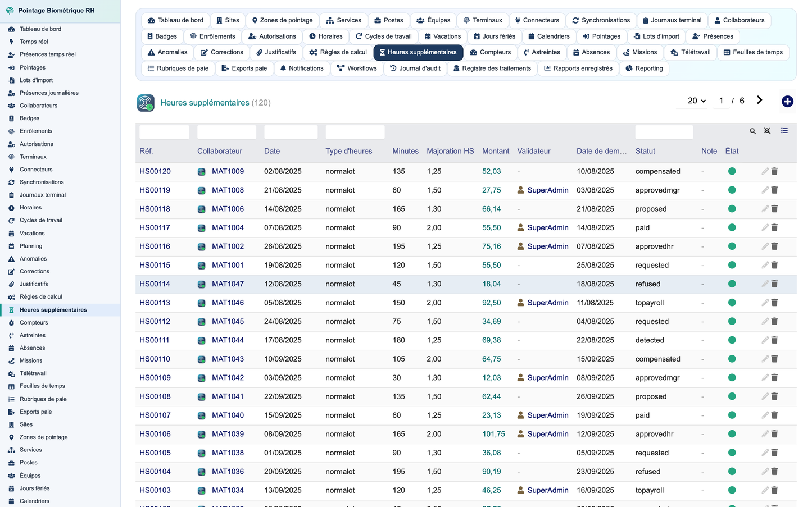
Task: Open the Tableau de bord tab
Action: click(175, 20)
